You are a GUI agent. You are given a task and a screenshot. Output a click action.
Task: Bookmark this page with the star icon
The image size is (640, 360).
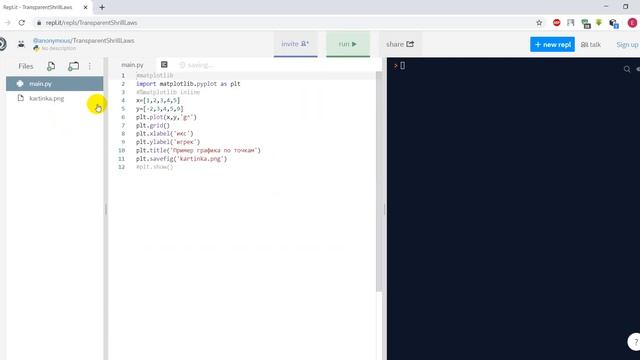point(539,23)
